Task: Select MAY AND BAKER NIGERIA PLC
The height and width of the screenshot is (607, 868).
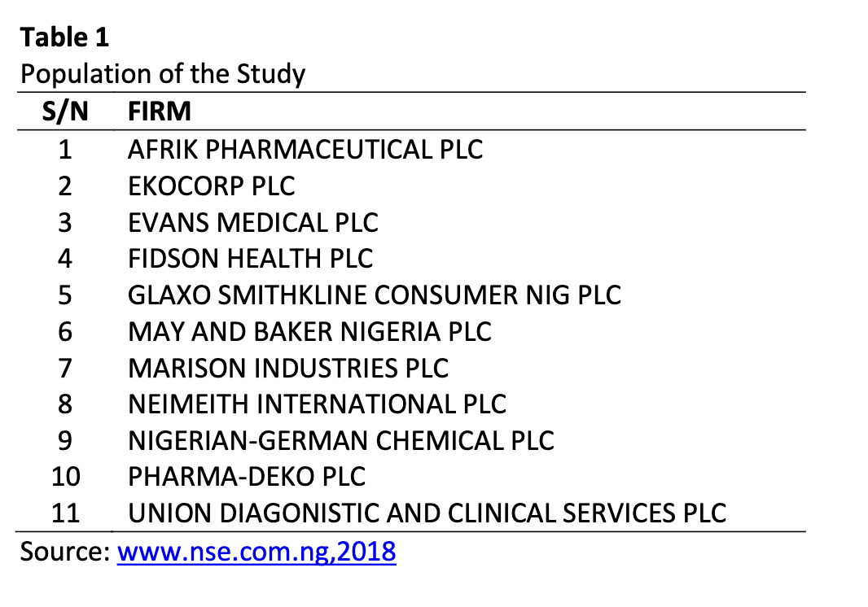Action: click(x=309, y=331)
